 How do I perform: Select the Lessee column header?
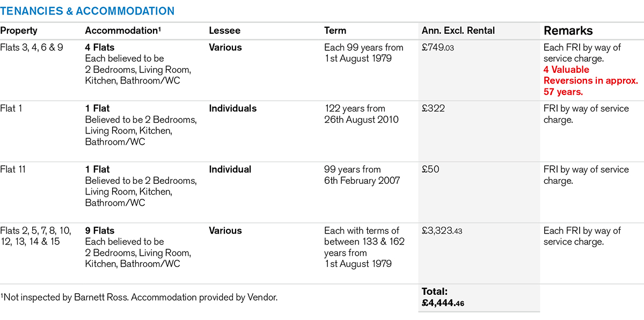(x=224, y=31)
